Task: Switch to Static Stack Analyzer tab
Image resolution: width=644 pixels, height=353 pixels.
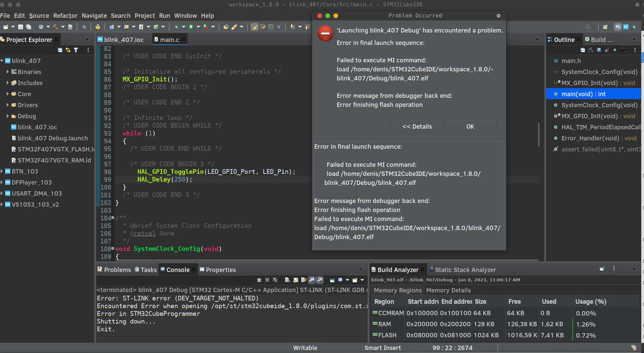Action: [x=462, y=270]
